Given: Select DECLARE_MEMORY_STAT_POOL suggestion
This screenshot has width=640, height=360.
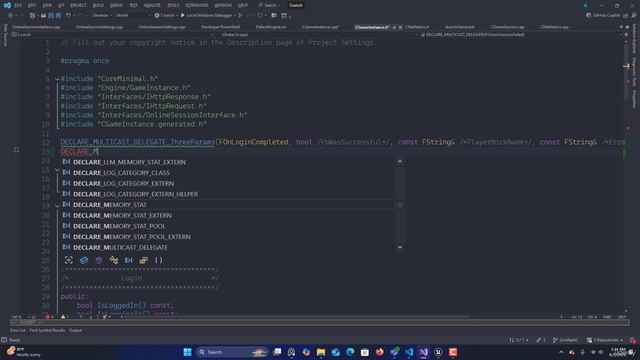Looking at the screenshot, I should pyautogui.click(x=228, y=226).
